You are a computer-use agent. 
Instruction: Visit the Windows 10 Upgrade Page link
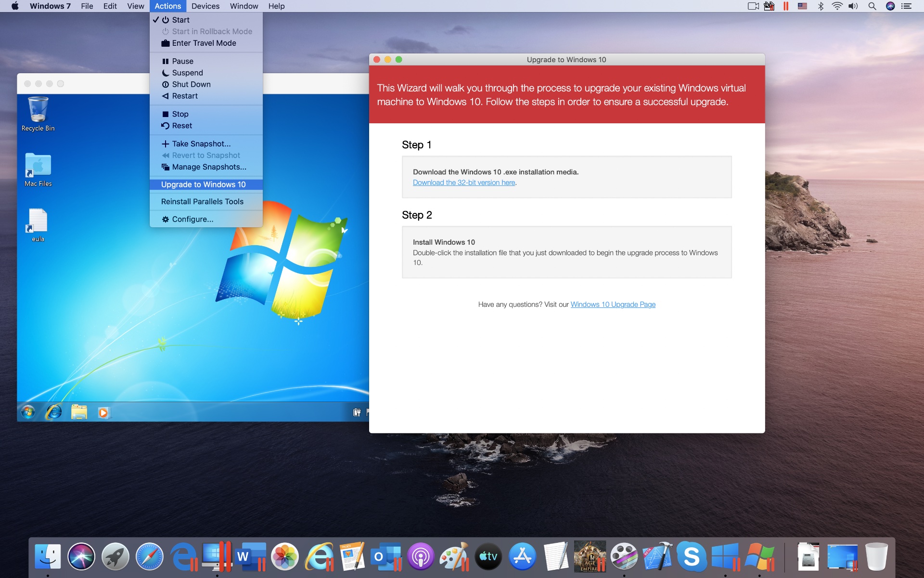tap(613, 304)
